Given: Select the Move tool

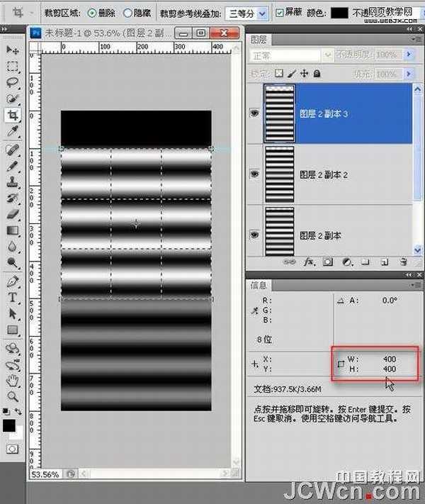Looking at the screenshot, I should tap(13, 50).
